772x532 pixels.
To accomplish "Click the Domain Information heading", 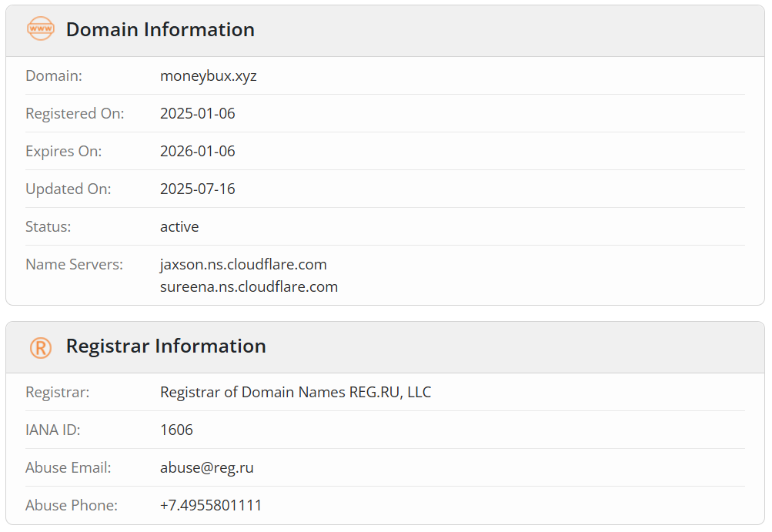I will [160, 29].
